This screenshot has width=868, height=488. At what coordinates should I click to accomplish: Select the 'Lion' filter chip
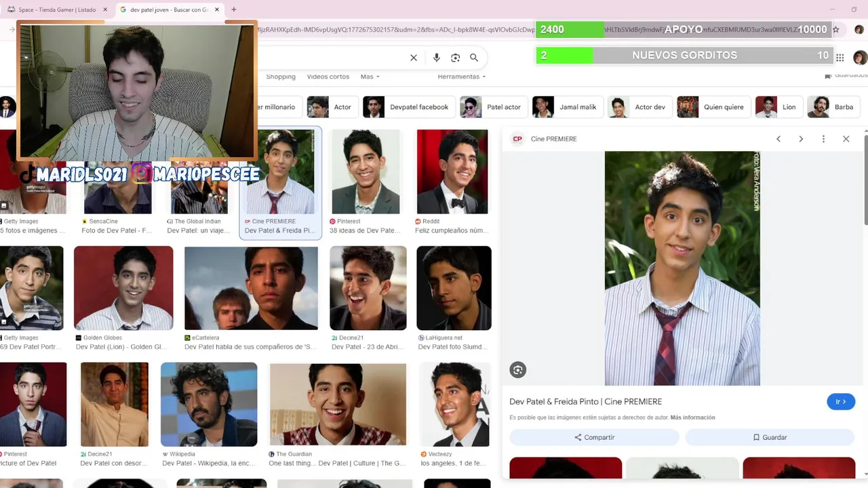(x=778, y=107)
